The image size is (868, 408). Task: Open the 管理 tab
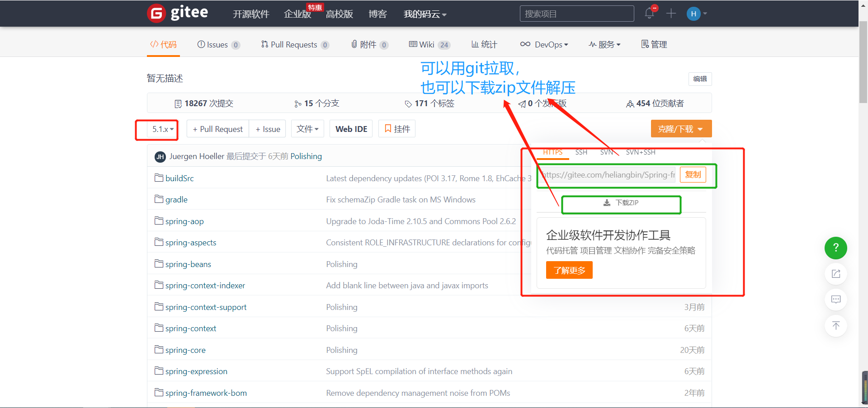tap(654, 44)
